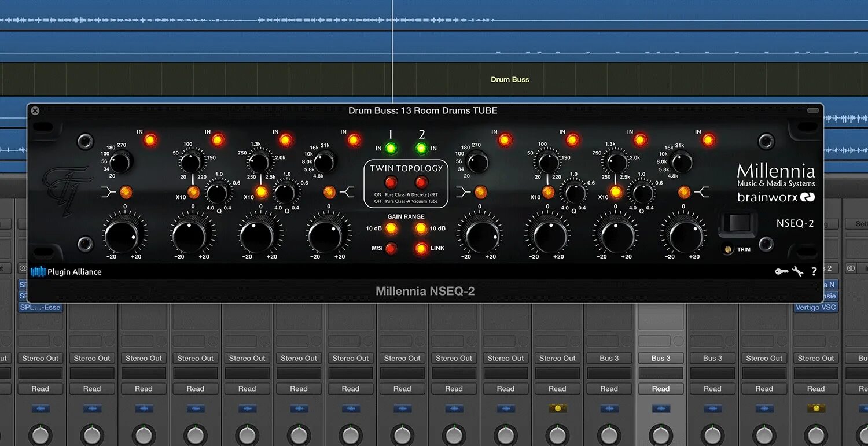Toggle channel 2 low band IN LED

(505, 139)
